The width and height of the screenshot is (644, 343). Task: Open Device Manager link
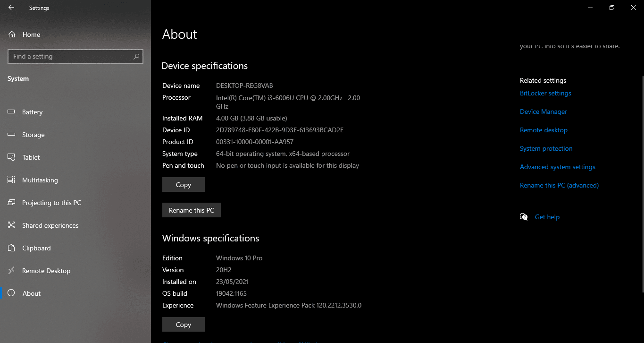pyautogui.click(x=544, y=111)
